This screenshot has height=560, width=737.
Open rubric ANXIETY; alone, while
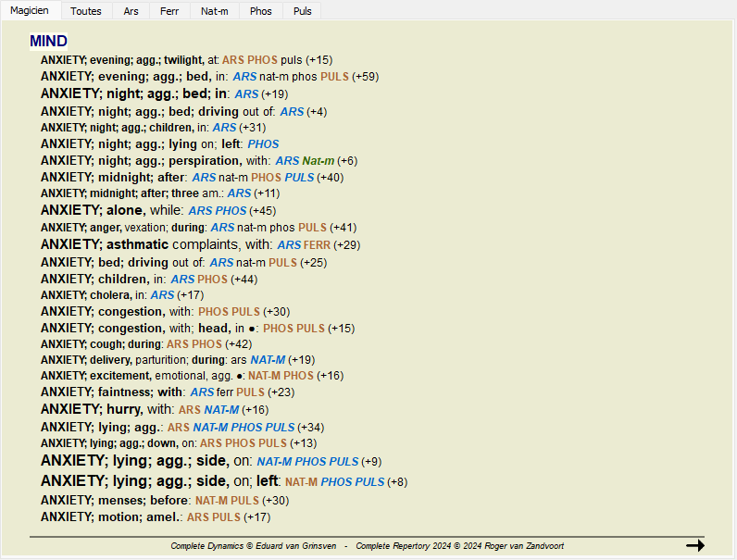[x=112, y=210]
